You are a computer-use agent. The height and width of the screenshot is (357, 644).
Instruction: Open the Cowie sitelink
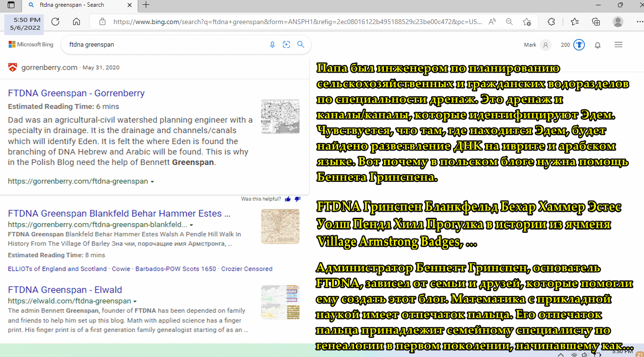121,269
